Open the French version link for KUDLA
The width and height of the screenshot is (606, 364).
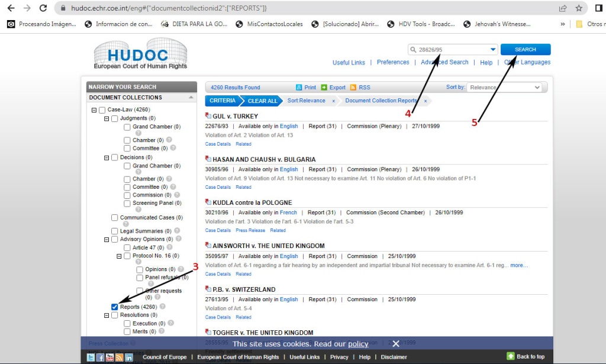288,212
